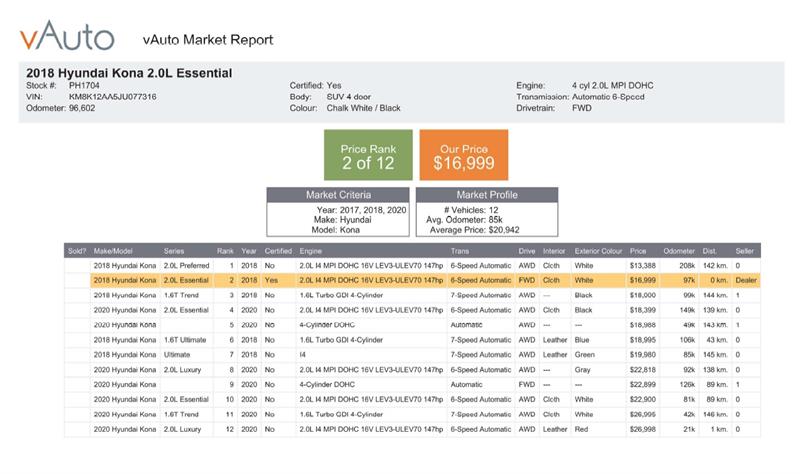Viewport: 800px width, 474px height.
Task: Click the '208k' odometer cell
Action: pyautogui.click(x=687, y=266)
